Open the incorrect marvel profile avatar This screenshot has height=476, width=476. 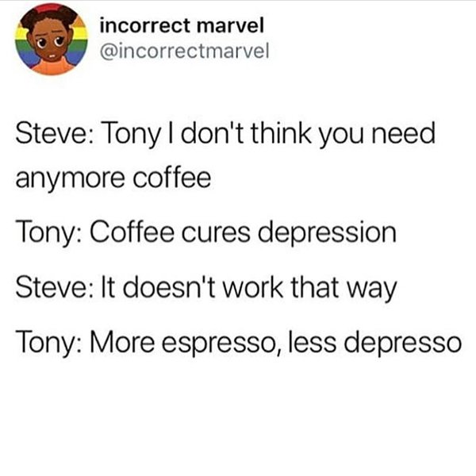click(52, 39)
